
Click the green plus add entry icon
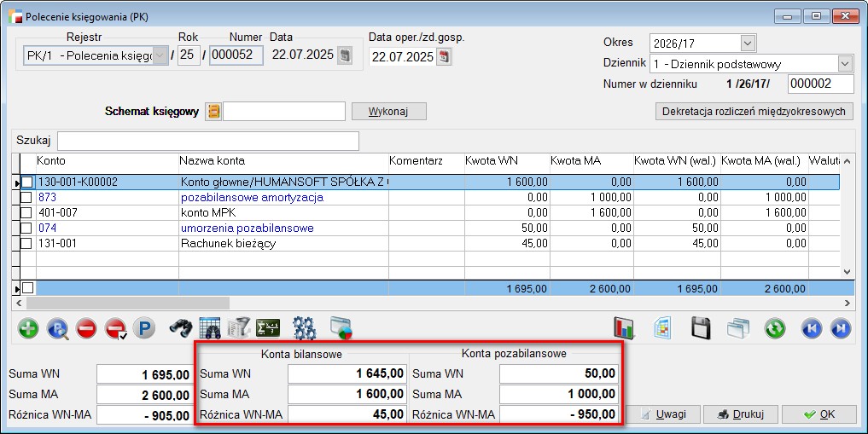click(x=28, y=328)
